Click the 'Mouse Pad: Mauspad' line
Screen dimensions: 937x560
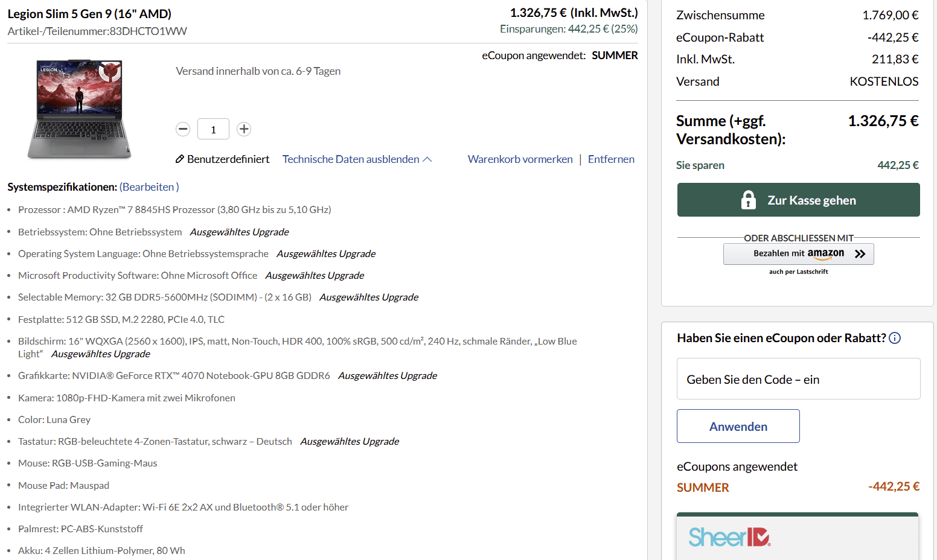click(x=63, y=485)
